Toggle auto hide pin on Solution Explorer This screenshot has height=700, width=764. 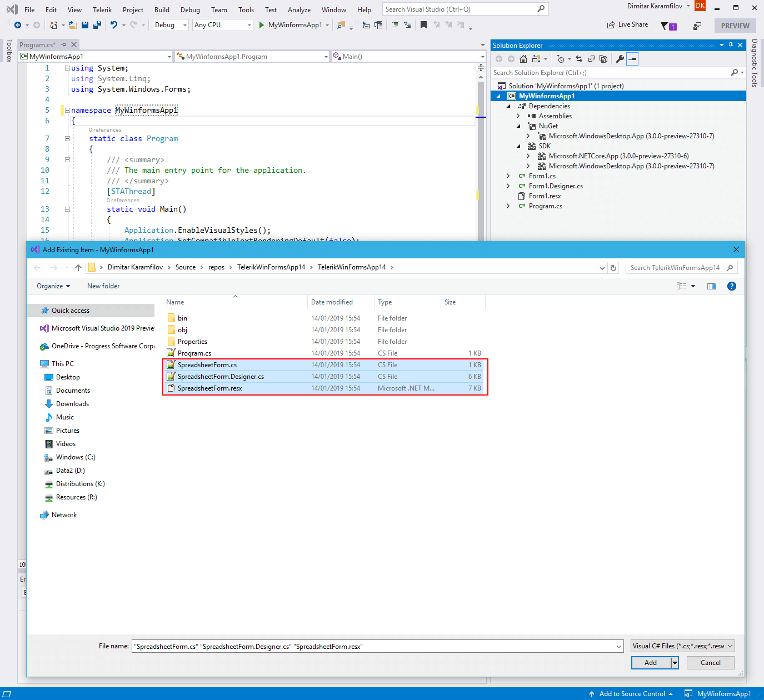(731, 45)
